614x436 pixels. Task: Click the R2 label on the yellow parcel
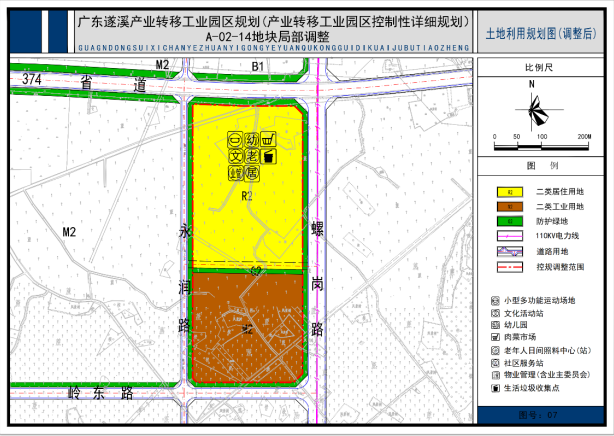coord(244,197)
